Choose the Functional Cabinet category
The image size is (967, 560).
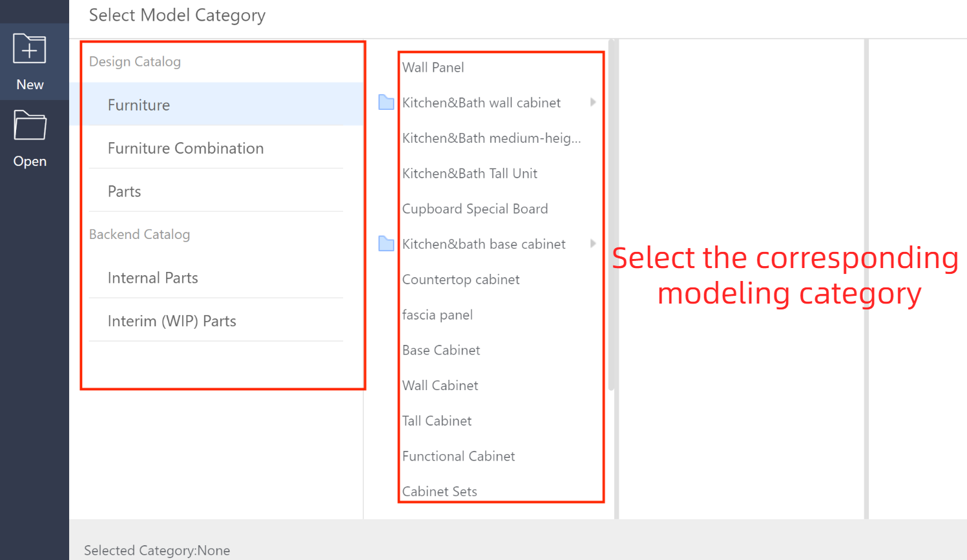[459, 456]
